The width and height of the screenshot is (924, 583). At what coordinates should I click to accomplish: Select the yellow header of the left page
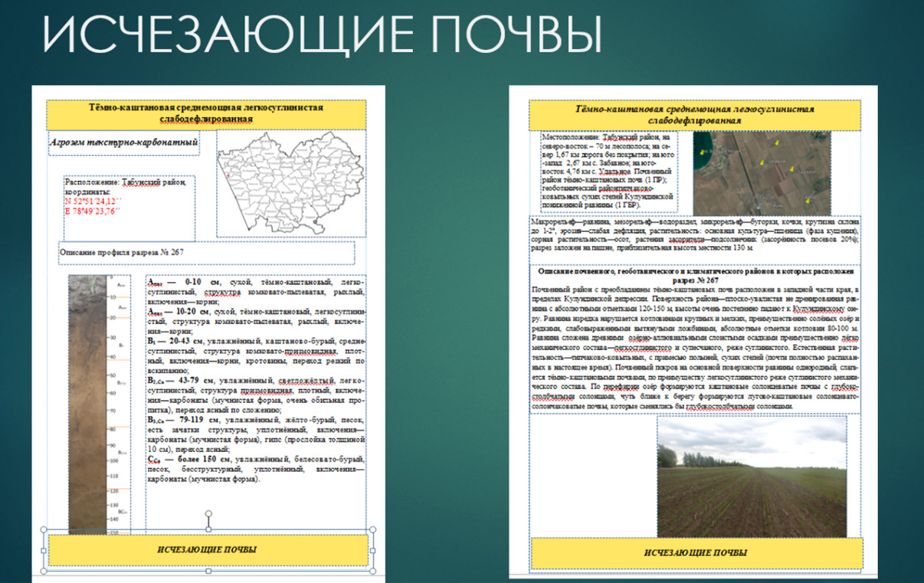(x=207, y=113)
